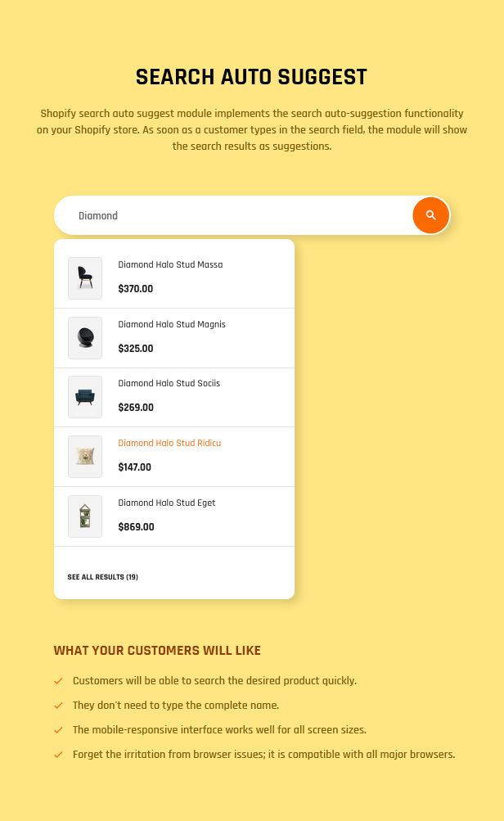This screenshot has width=504, height=821.
Task: Select Diamond Halo Stud Eget suggestion
Action: click(x=166, y=503)
